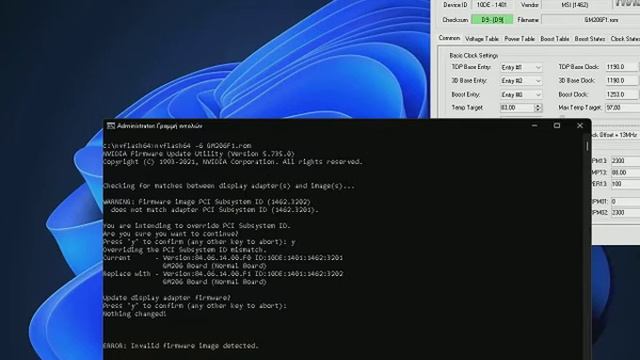The height and width of the screenshot is (360, 640).
Task: Click the Replace with Version line
Action: (223, 274)
